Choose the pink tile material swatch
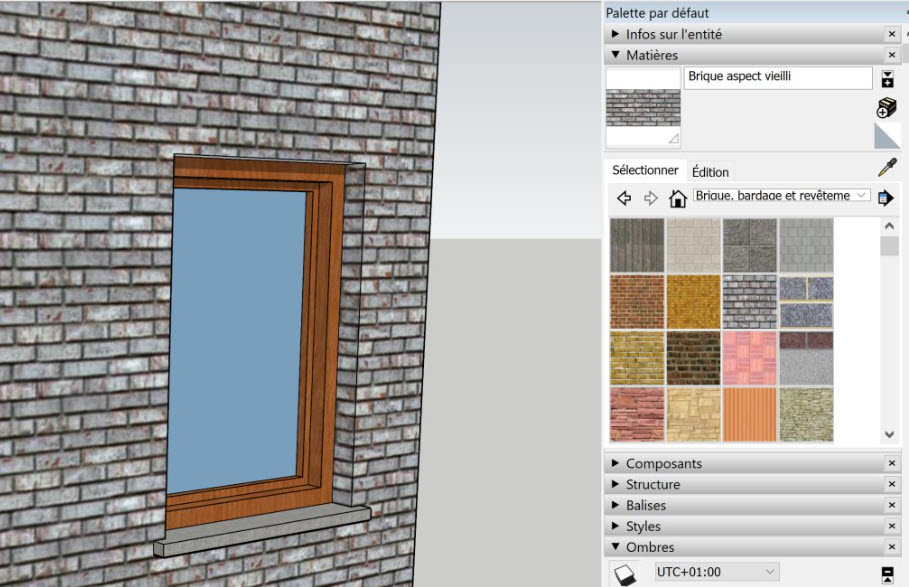Image resolution: width=909 pixels, height=587 pixels. point(750,358)
